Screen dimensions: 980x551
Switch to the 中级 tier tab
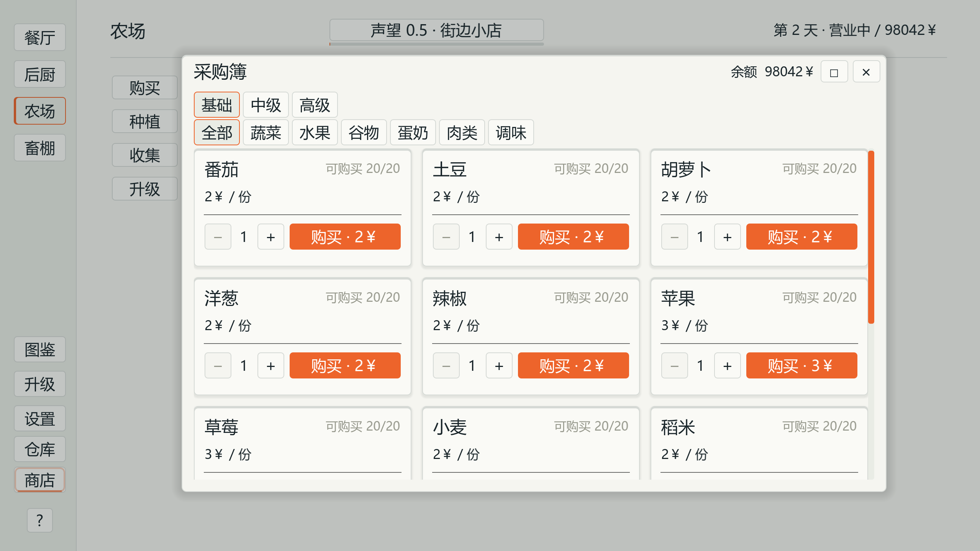pos(266,105)
